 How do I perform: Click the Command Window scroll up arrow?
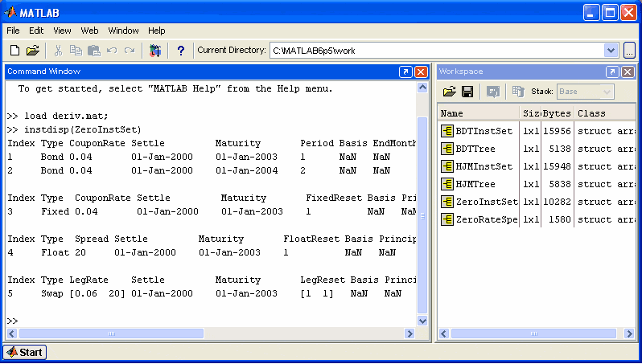tap(422, 88)
